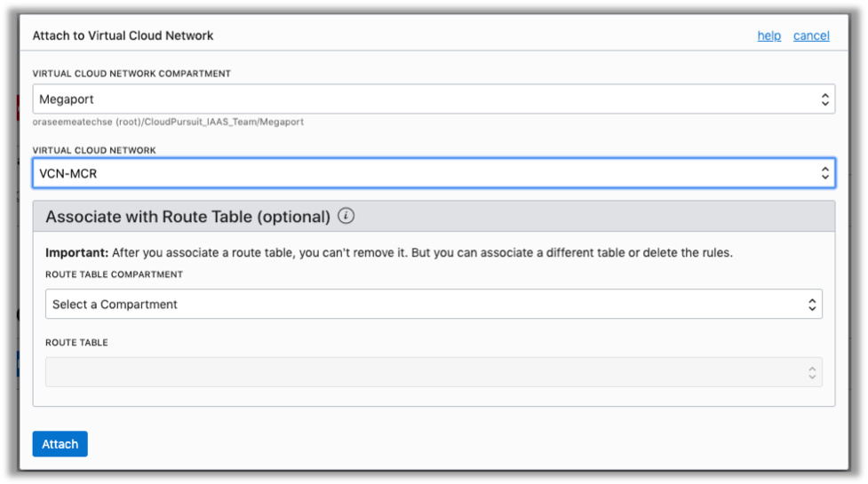868x484 pixels.
Task: Open the help link
Action: [x=768, y=36]
